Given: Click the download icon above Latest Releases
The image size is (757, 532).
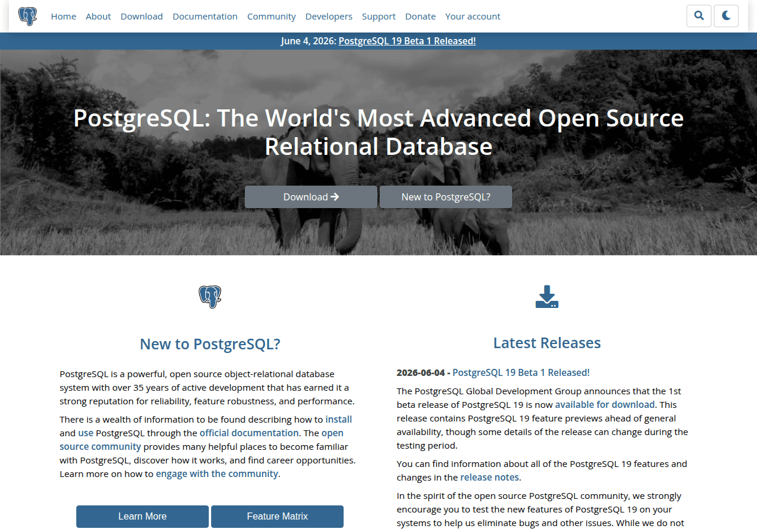Looking at the screenshot, I should tap(547, 297).
